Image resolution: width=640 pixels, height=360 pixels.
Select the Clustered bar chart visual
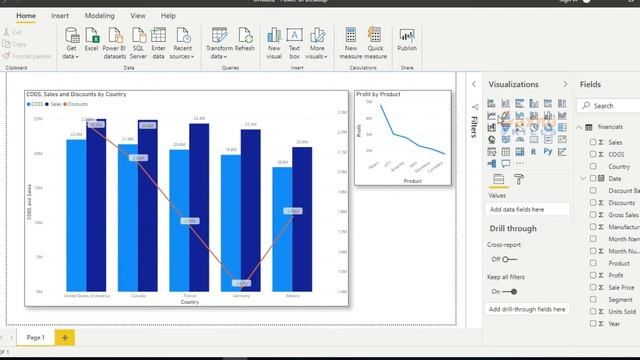[520, 103]
